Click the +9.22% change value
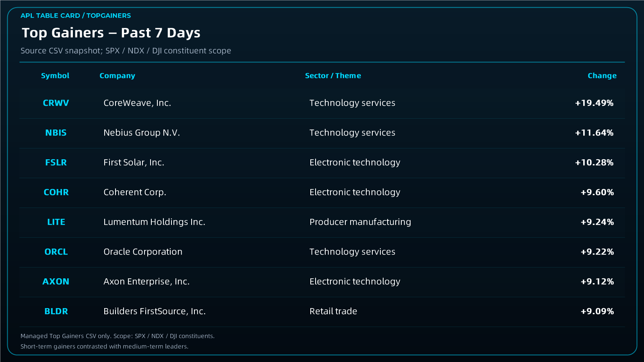This screenshot has height=362, width=644. coord(597,252)
